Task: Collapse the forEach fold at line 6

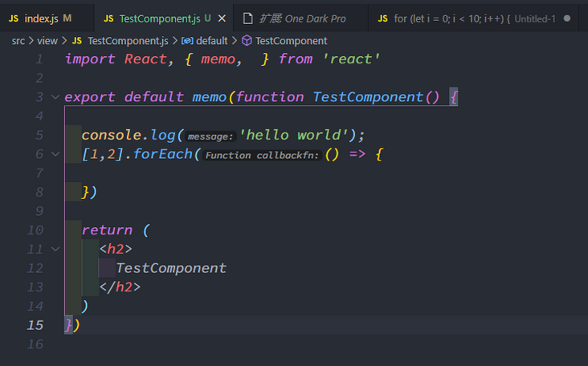Action: (55, 154)
